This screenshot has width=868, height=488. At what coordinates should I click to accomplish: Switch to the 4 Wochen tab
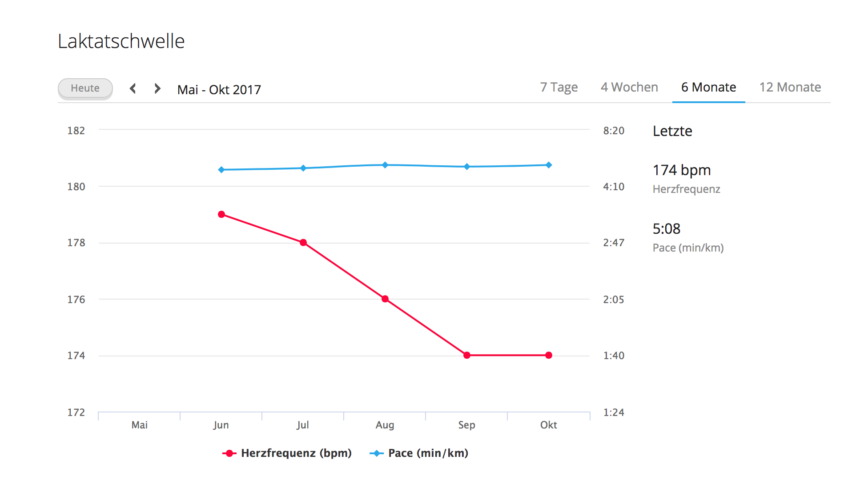point(629,87)
